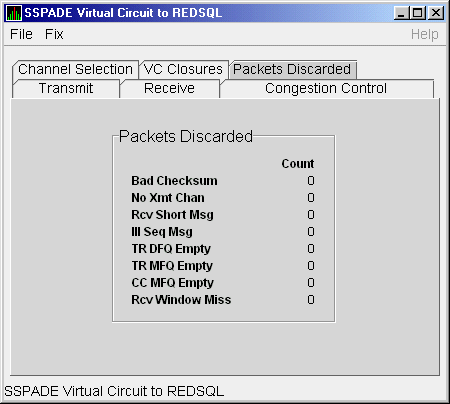The height and width of the screenshot is (404, 450).
Task: Select the Packets Discarded tab
Action: [292, 69]
